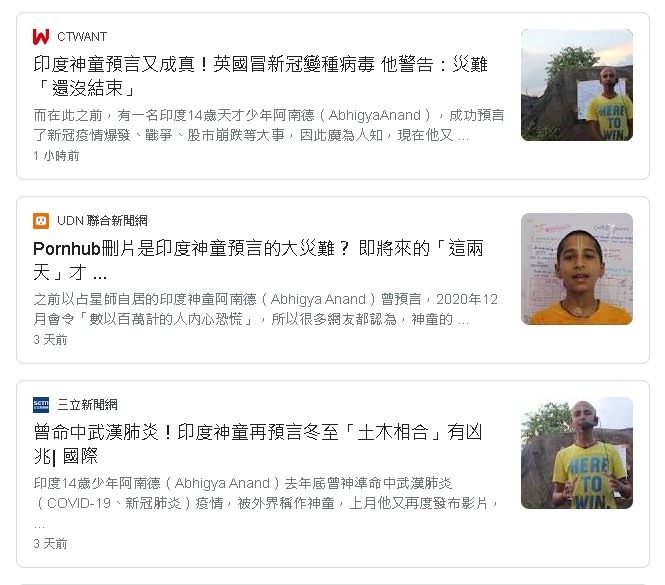Click the CTWANT article snippet text
The width and height of the screenshot is (665, 585).
[x=269, y=125]
